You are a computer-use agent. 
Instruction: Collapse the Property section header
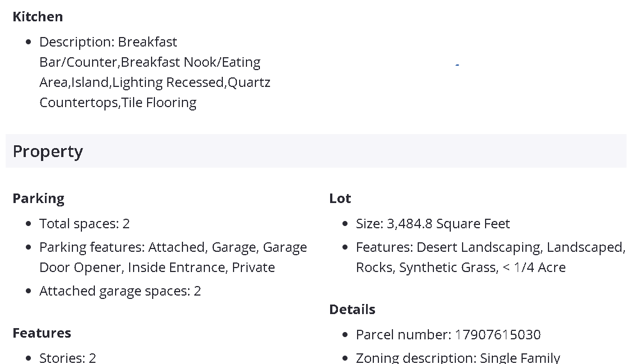316,151
